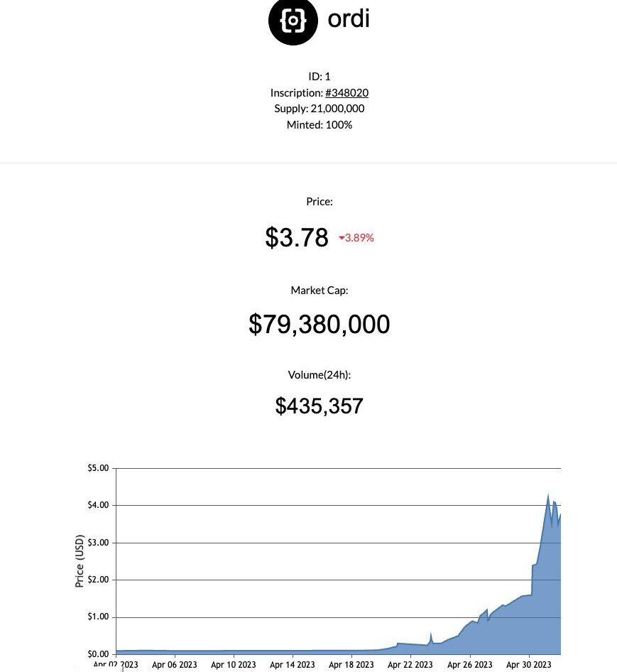Click the -3.89% change percentage
Image resolution: width=617 pixels, height=672 pixels.
(359, 237)
